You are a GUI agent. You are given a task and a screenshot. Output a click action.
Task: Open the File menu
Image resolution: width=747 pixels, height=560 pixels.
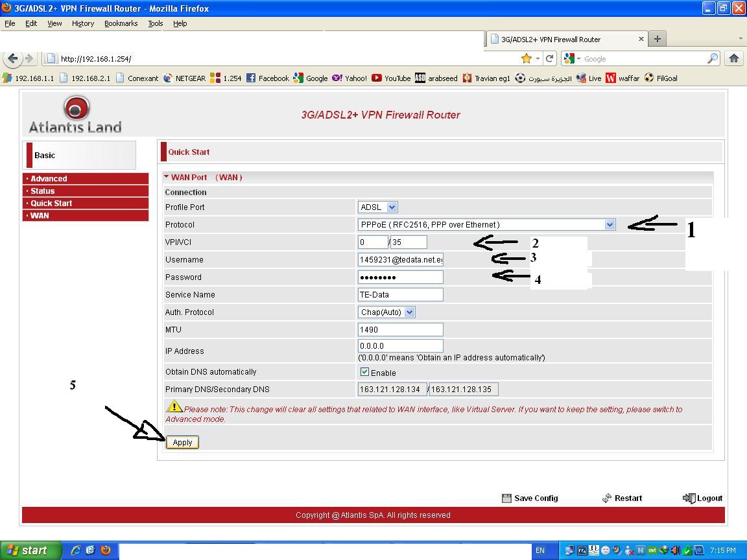(x=10, y=23)
